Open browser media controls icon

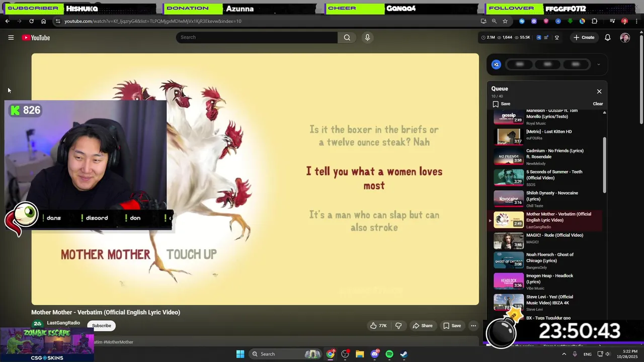(612, 21)
